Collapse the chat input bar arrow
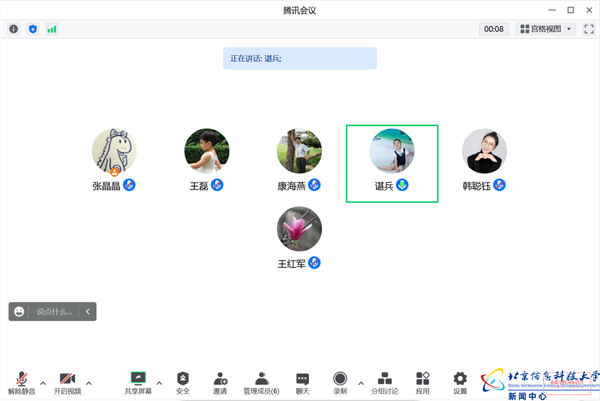Screen dimensions: 600x401 coord(88,312)
